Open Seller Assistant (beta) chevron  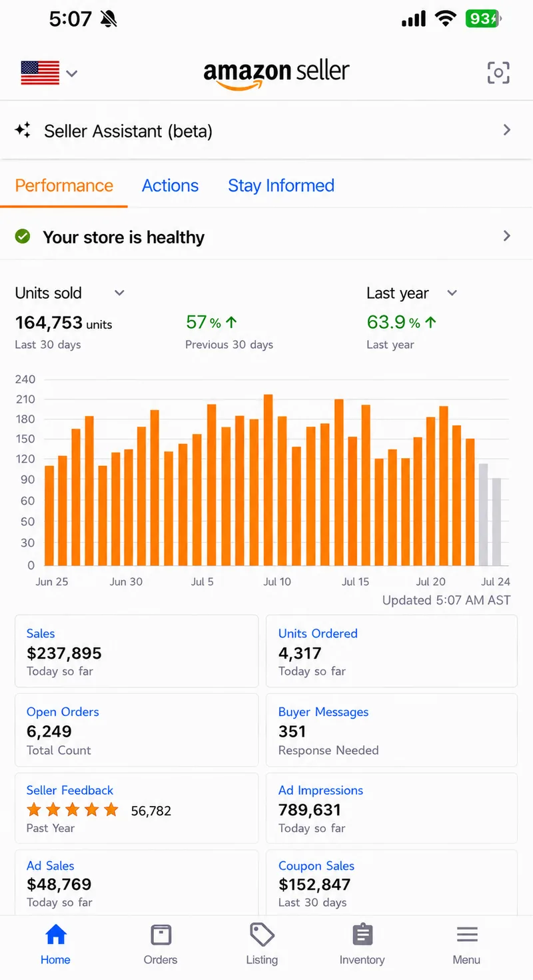click(x=507, y=130)
